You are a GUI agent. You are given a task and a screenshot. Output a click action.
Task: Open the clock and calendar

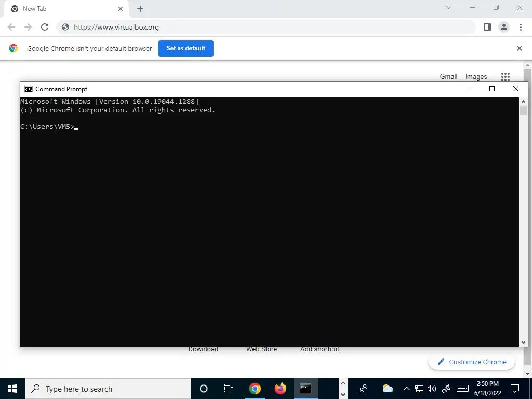(487, 389)
